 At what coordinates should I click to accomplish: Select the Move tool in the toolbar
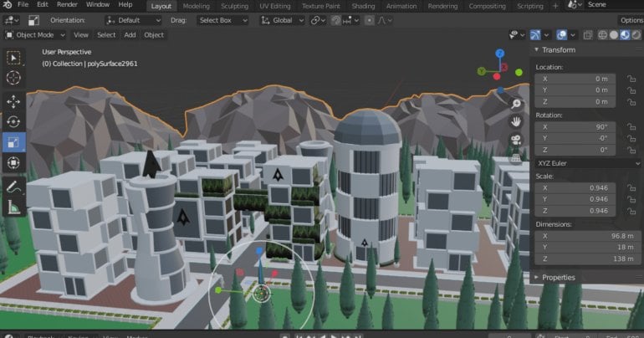coord(13,101)
